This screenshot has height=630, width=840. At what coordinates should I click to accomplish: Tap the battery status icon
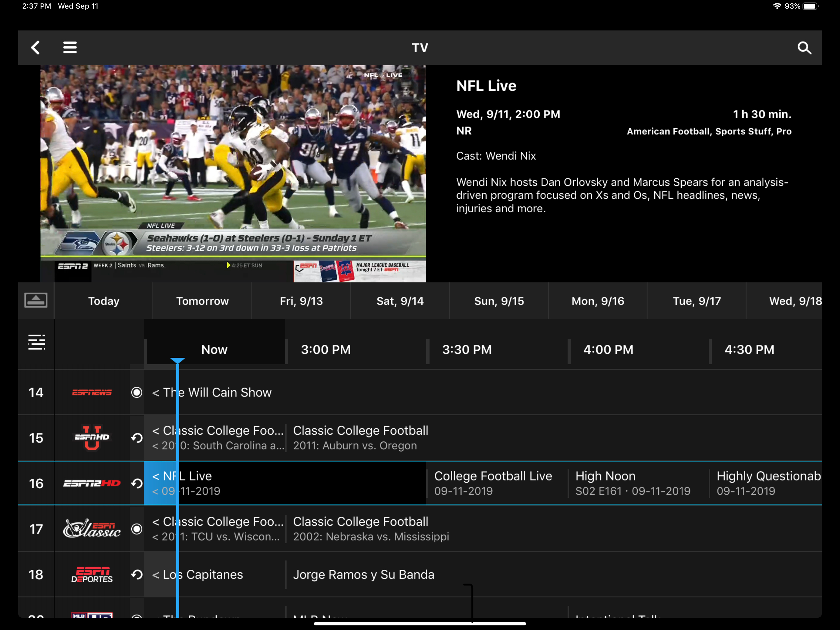click(811, 6)
